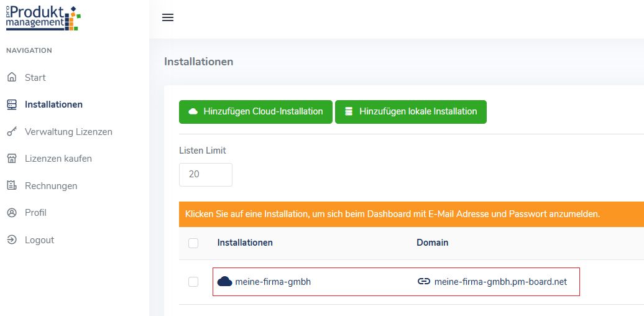Click the Listen Limit label

point(203,151)
